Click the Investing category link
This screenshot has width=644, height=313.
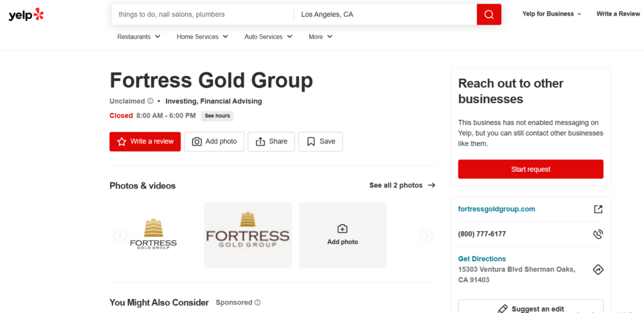click(x=181, y=101)
